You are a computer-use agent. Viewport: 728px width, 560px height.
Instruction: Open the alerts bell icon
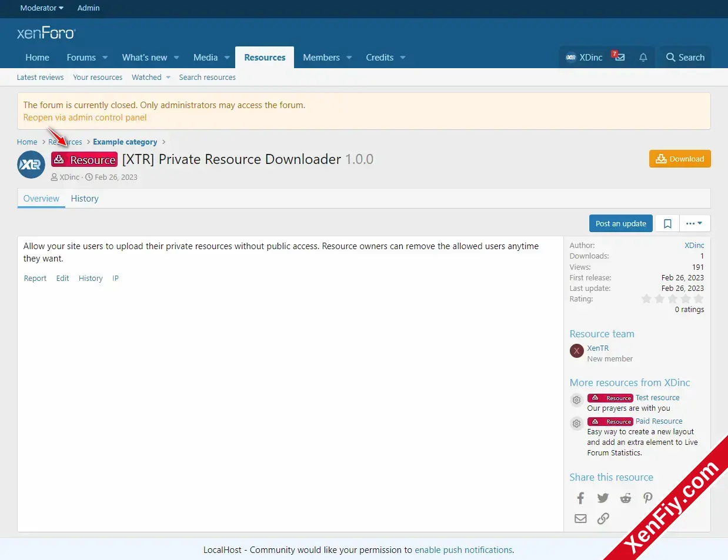643,57
